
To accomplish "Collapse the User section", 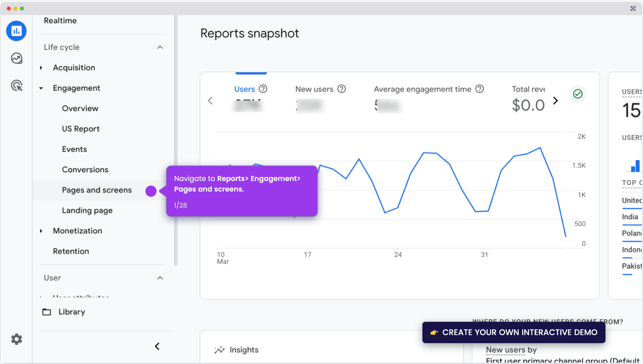I will click(160, 278).
